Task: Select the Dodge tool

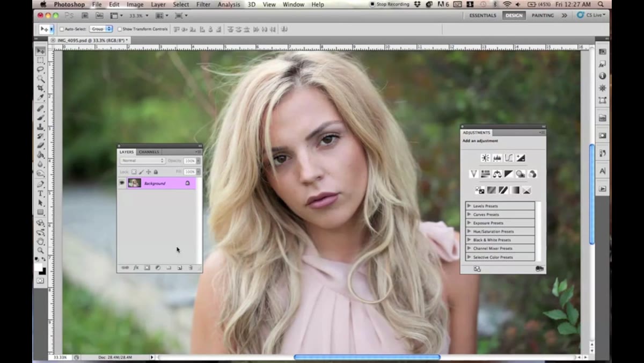Action: (40, 173)
